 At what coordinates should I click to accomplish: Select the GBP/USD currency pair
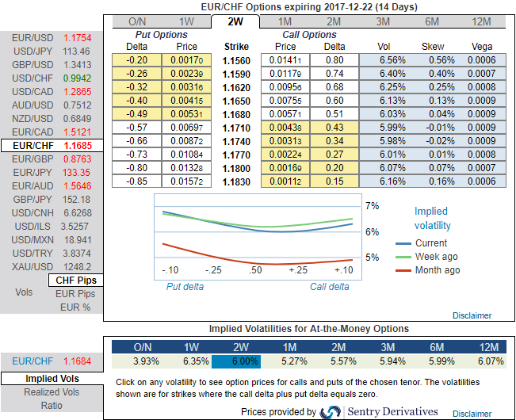point(52,65)
